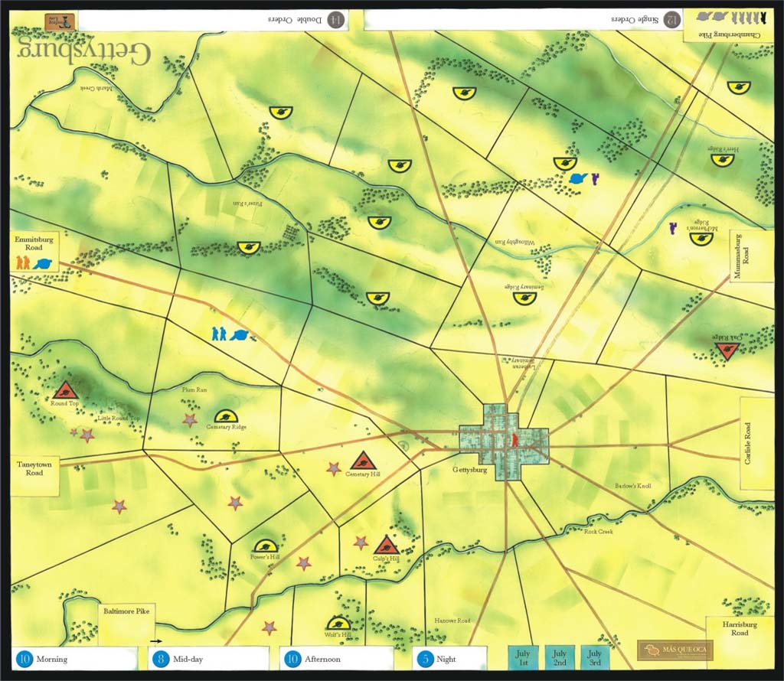Click the star beside Cemetery Hill marker
Image resolution: width=784 pixels, height=681 pixels.
pos(334,468)
